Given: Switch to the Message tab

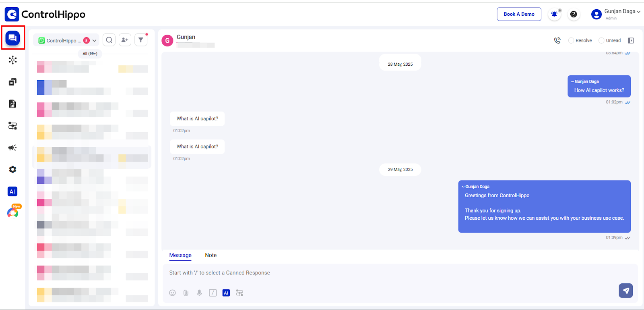Looking at the screenshot, I should point(180,256).
